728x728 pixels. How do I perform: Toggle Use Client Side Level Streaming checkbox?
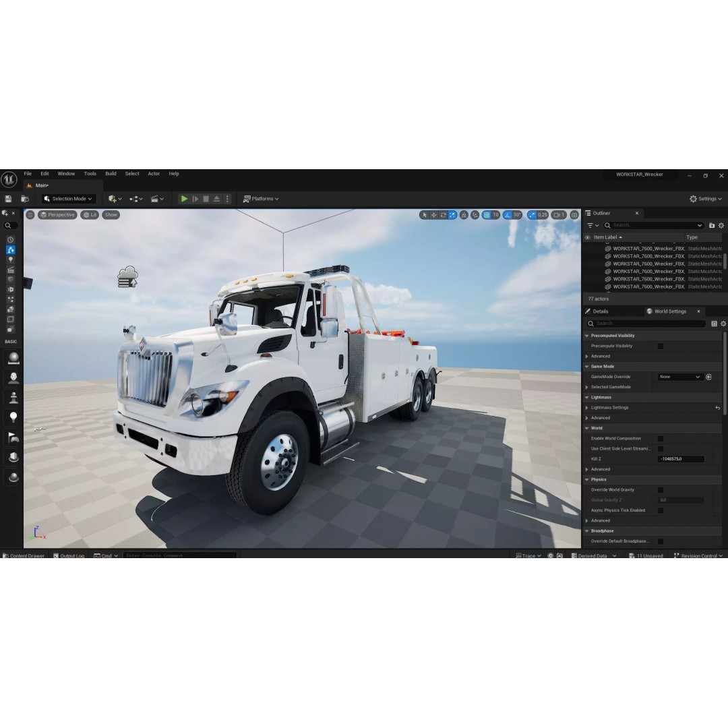(660, 449)
